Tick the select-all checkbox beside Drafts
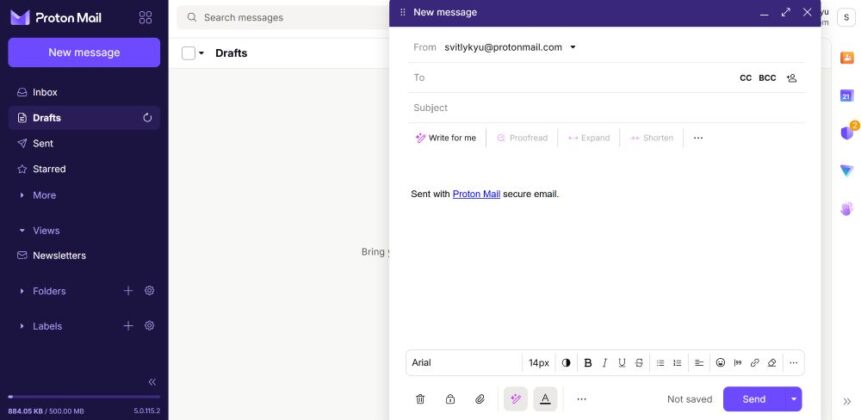Viewport: 861px width, 420px height. (188, 53)
